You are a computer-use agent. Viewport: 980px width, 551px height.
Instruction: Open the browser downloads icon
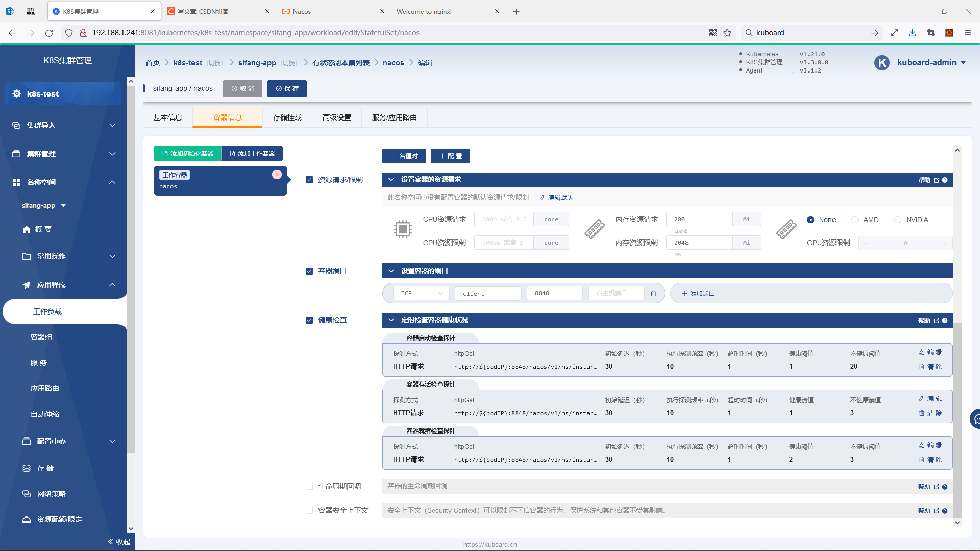[x=912, y=33]
